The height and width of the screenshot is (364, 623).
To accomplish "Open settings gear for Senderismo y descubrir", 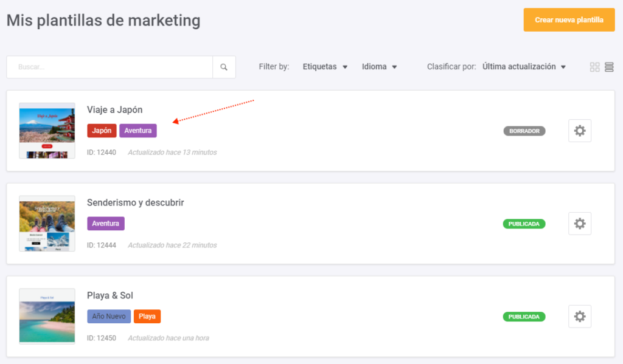I will pos(580,224).
